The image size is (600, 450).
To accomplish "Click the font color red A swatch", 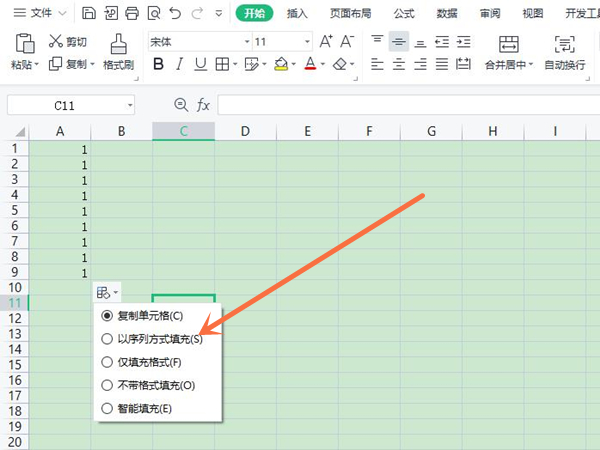I will click(309, 64).
